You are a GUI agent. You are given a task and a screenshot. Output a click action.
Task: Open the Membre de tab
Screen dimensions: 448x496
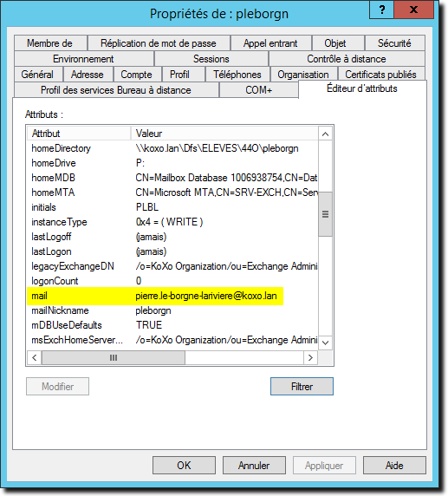50,43
